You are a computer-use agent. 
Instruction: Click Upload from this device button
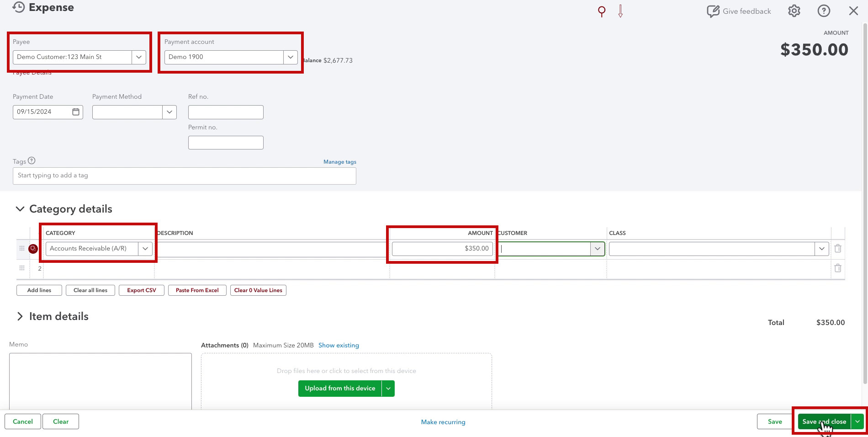point(340,389)
